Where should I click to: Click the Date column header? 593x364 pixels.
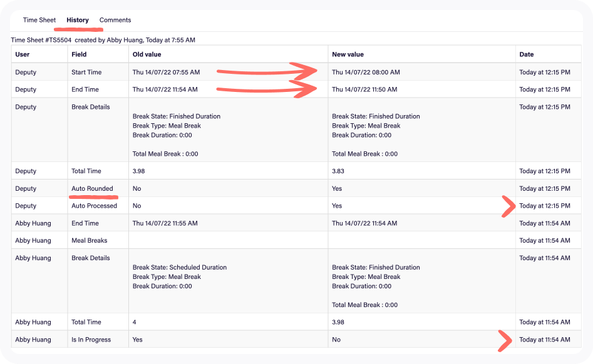tap(526, 54)
